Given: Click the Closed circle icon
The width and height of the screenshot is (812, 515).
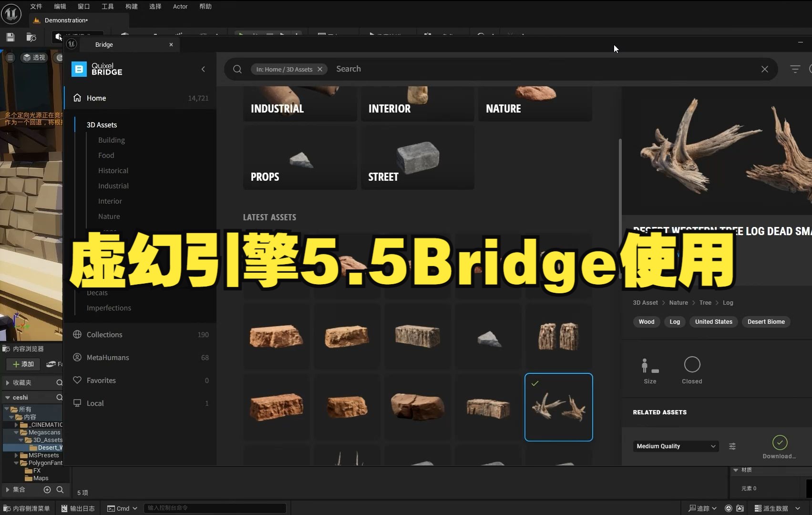Looking at the screenshot, I should 692,365.
